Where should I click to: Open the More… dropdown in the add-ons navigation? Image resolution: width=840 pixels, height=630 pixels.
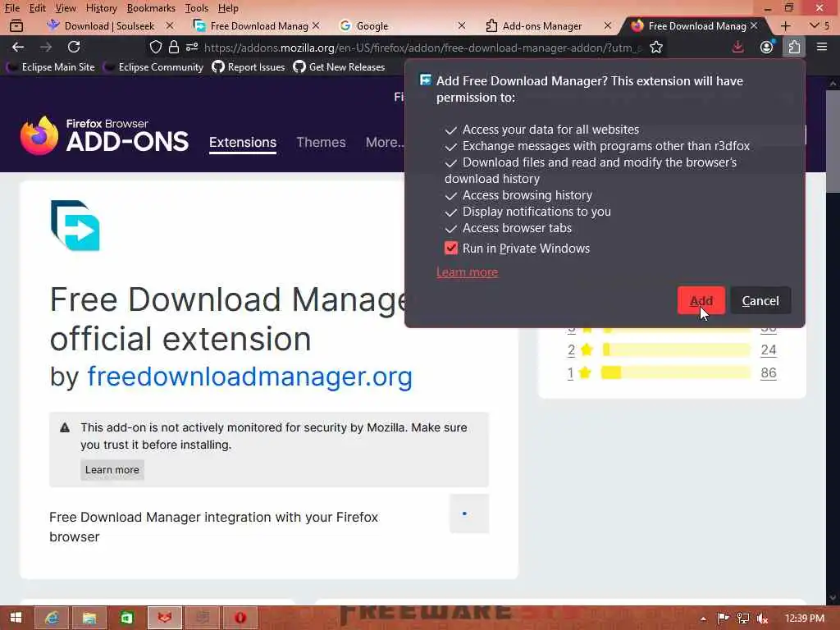386,142
